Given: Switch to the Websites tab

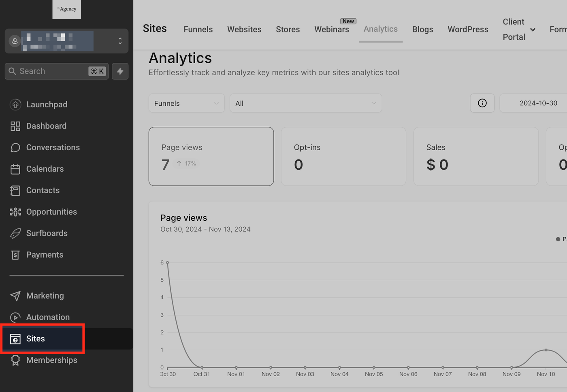Looking at the screenshot, I should [x=244, y=30].
